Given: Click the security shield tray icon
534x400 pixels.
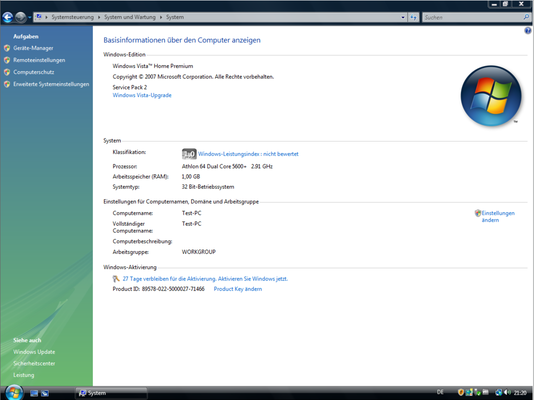Looking at the screenshot, I should (x=461, y=393).
